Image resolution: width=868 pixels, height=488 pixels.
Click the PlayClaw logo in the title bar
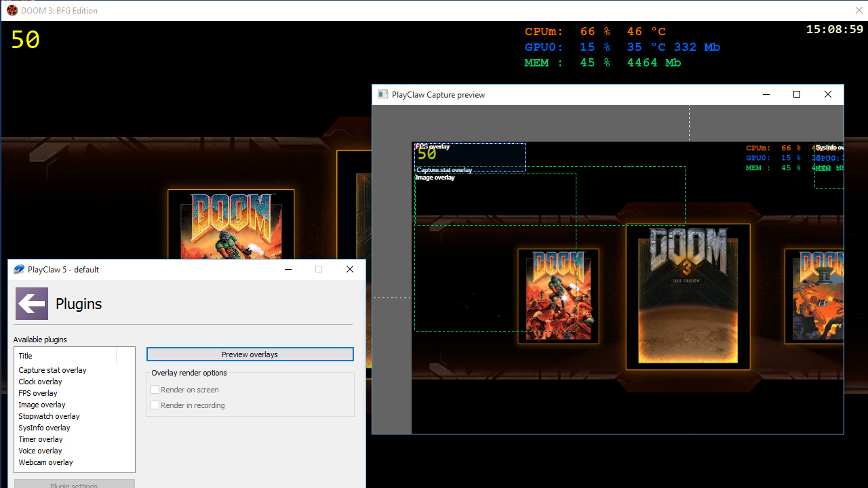(x=18, y=269)
